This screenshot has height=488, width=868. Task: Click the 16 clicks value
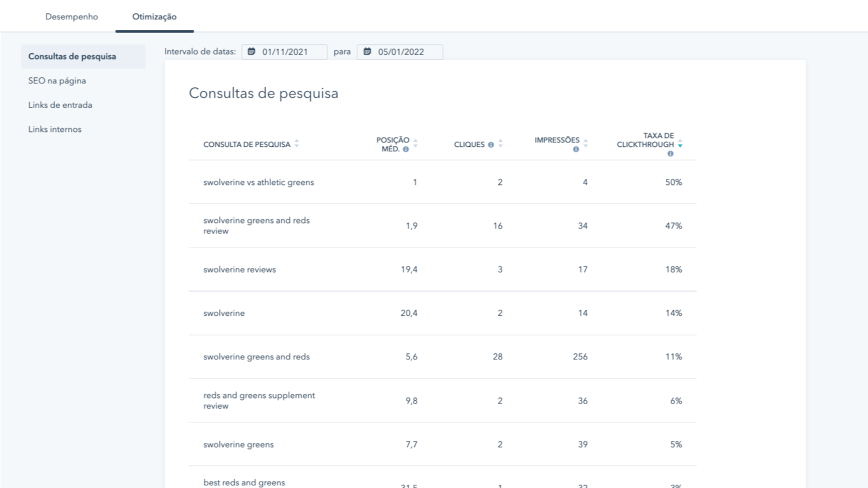[x=498, y=226]
